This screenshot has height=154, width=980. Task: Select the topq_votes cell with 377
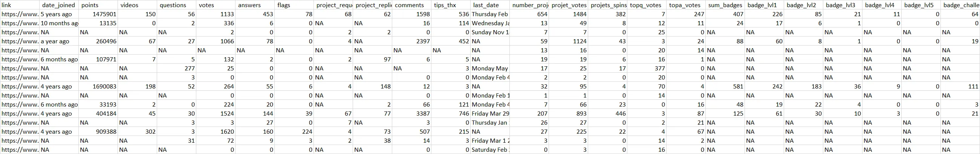[x=647, y=69]
